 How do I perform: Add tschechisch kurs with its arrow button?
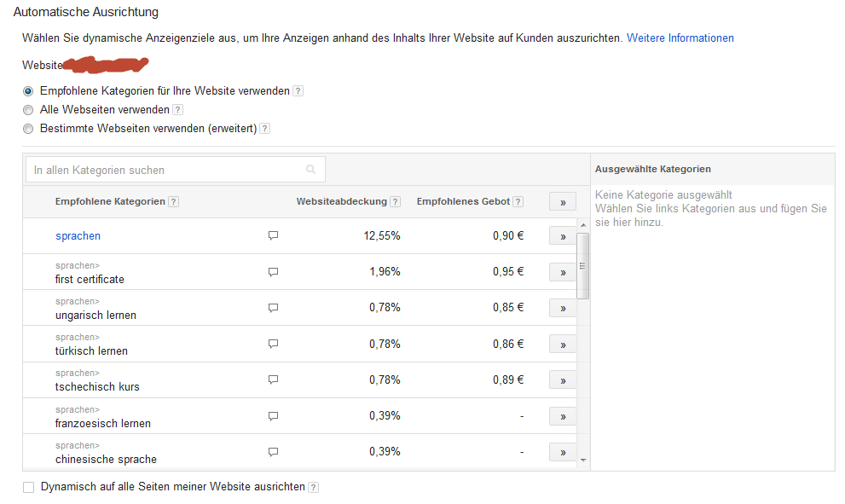point(563,380)
